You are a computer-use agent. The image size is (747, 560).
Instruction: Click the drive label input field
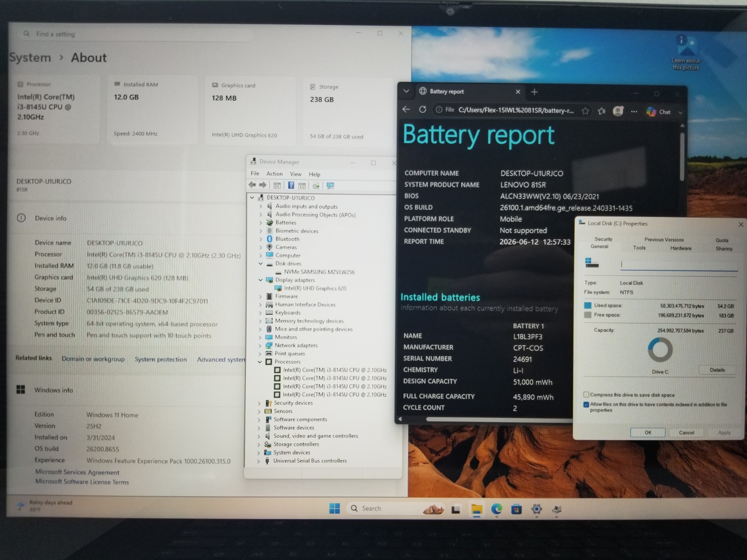tap(679, 265)
